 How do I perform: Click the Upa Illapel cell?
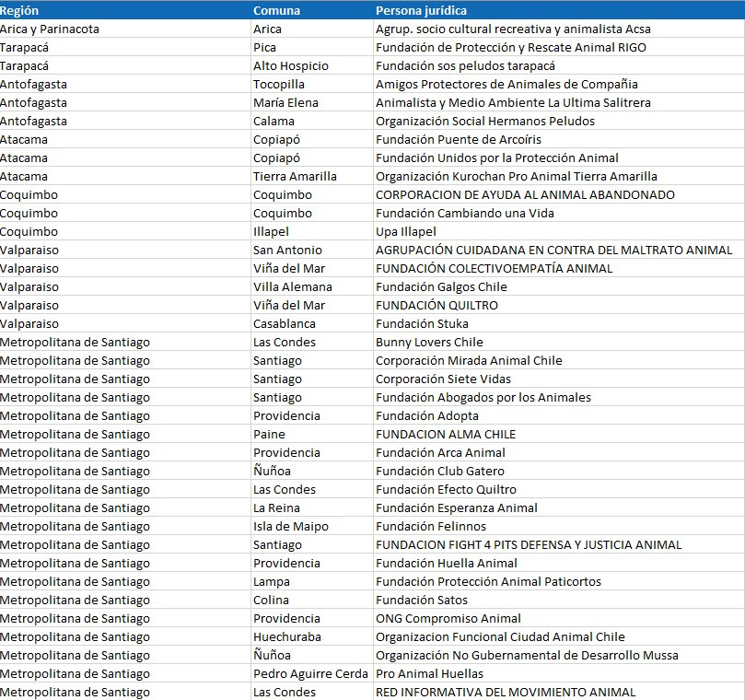[559, 231]
